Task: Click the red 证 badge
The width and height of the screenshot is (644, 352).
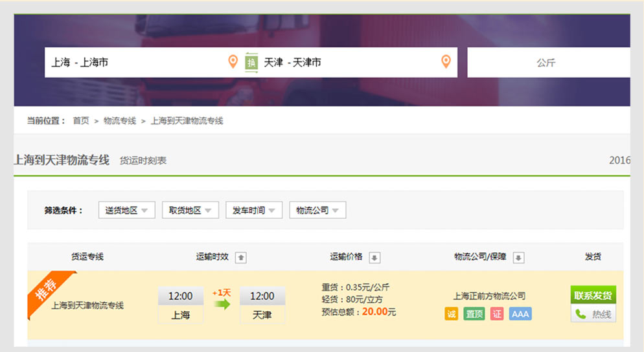Action: [497, 314]
